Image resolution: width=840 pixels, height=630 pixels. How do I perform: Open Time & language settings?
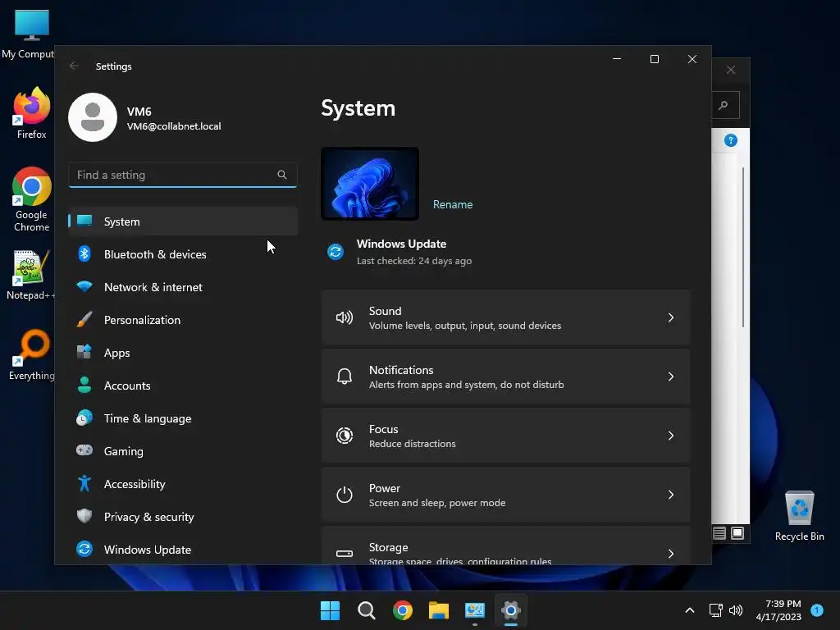coord(183,418)
